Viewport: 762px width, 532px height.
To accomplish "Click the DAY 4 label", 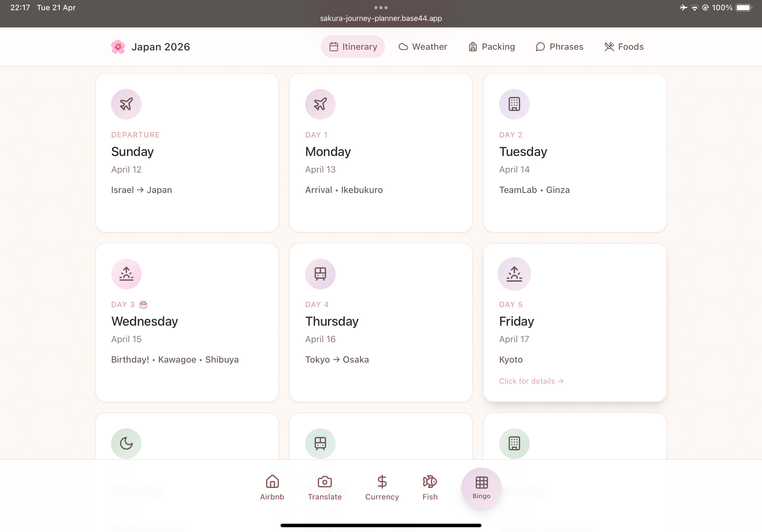I will pos(317,305).
